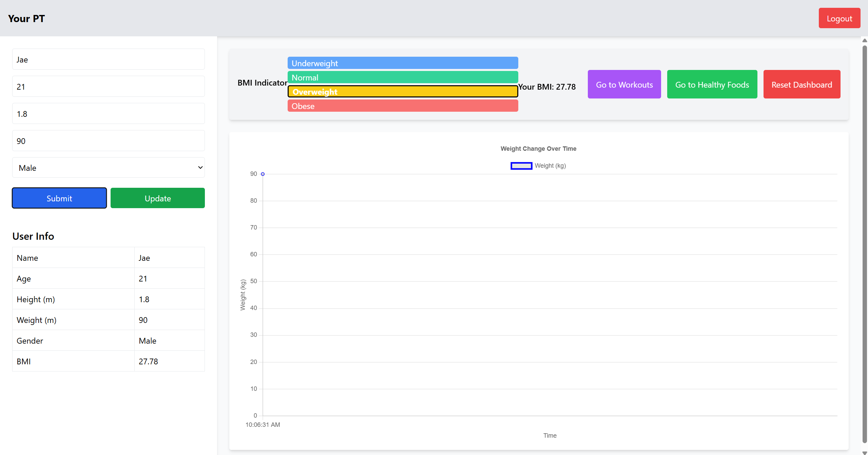This screenshot has height=455, width=868.
Task: Open Go to Healthy Foods
Action: 712,84
